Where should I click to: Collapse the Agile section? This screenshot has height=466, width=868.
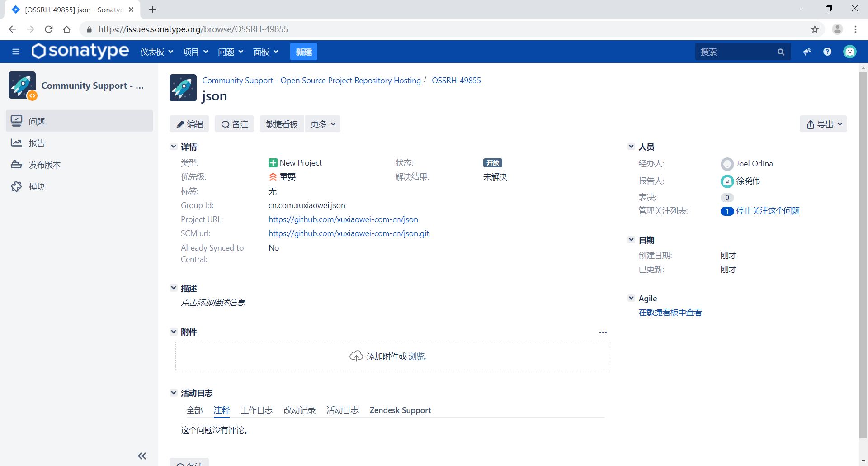pyautogui.click(x=632, y=298)
